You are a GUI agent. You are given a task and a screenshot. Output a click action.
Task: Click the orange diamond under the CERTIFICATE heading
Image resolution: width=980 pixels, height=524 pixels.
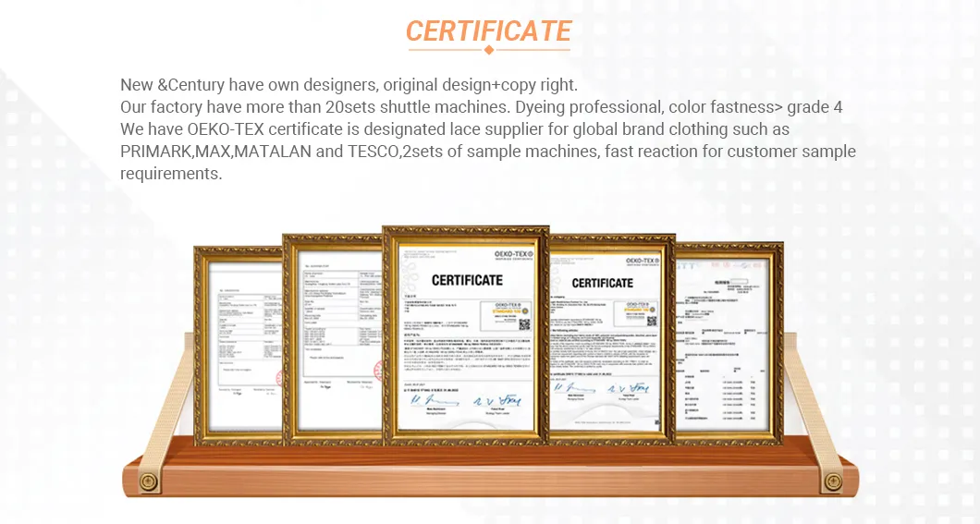click(x=488, y=49)
